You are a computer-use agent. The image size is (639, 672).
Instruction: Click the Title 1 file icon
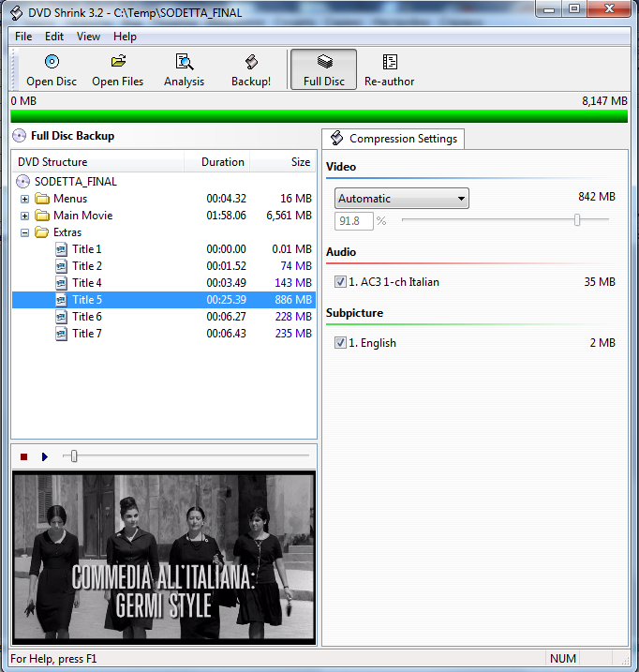[61, 249]
